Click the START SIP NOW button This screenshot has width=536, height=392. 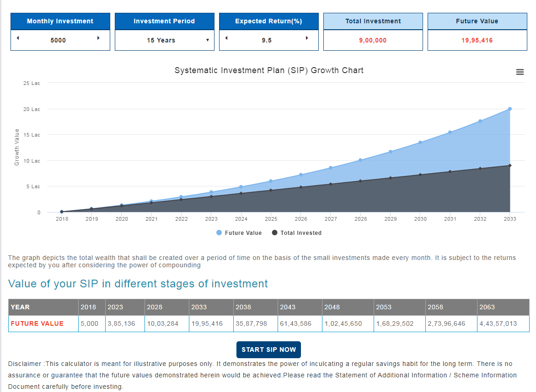(x=268, y=350)
